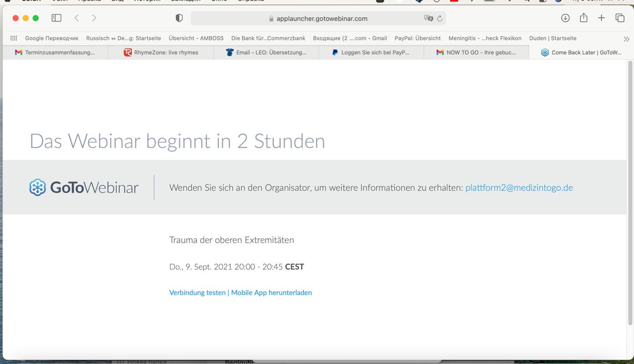The image size is (634, 364).
Task: Switch to NOW TO GO Gmail tab
Action: (476, 52)
